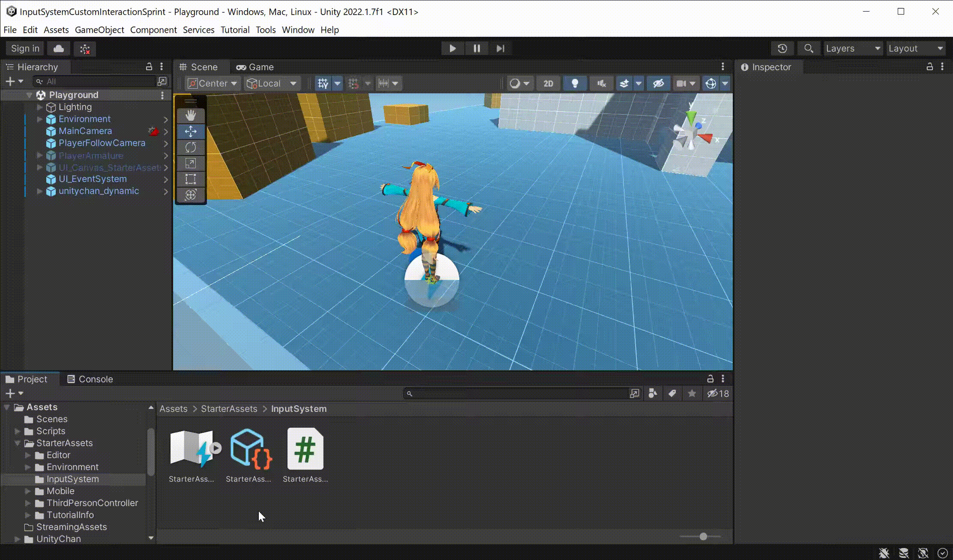Select the Move tool
This screenshot has width=953, height=560.
191,131
